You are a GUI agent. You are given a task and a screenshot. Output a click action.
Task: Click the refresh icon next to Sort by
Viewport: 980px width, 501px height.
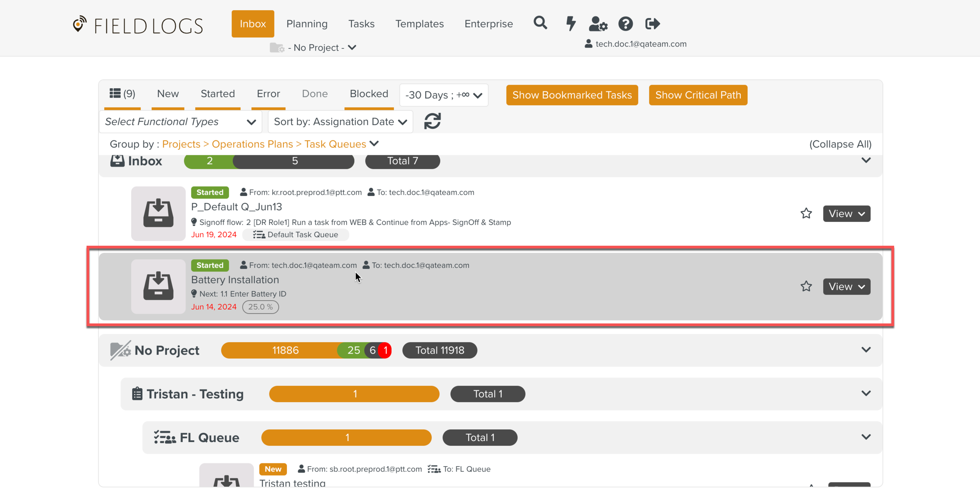(432, 121)
